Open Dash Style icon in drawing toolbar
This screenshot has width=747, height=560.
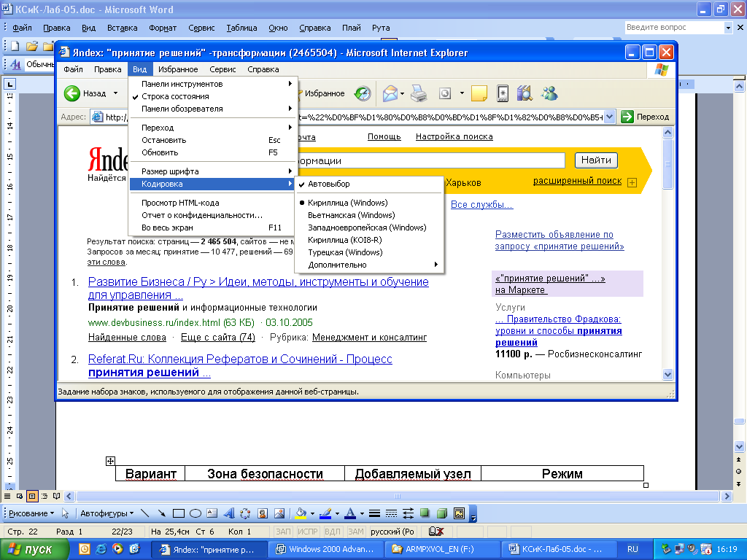(392, 513)
